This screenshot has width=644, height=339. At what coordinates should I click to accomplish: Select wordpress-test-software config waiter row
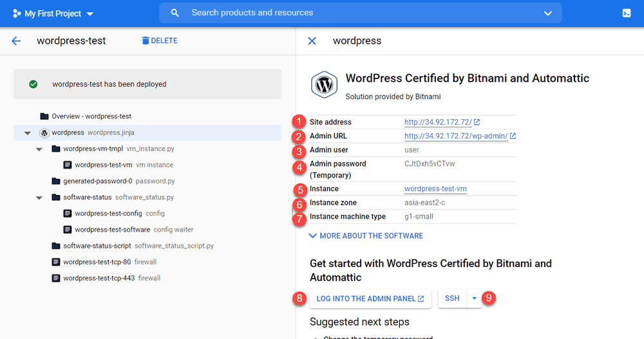128,230
